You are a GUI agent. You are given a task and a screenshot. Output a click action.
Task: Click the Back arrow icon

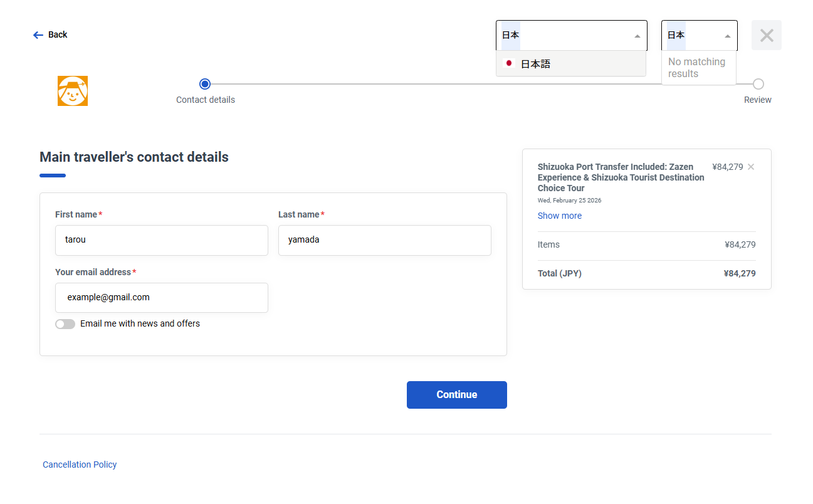point(38,35)
